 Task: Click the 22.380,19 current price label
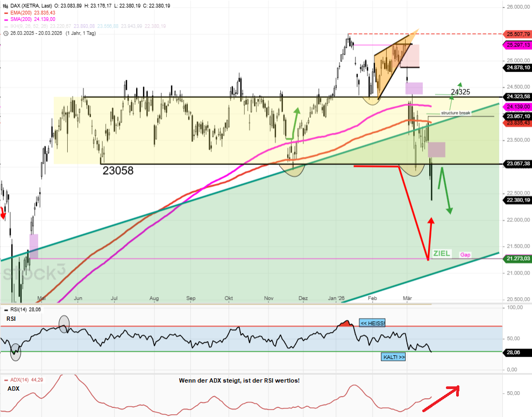click(518, 200)
